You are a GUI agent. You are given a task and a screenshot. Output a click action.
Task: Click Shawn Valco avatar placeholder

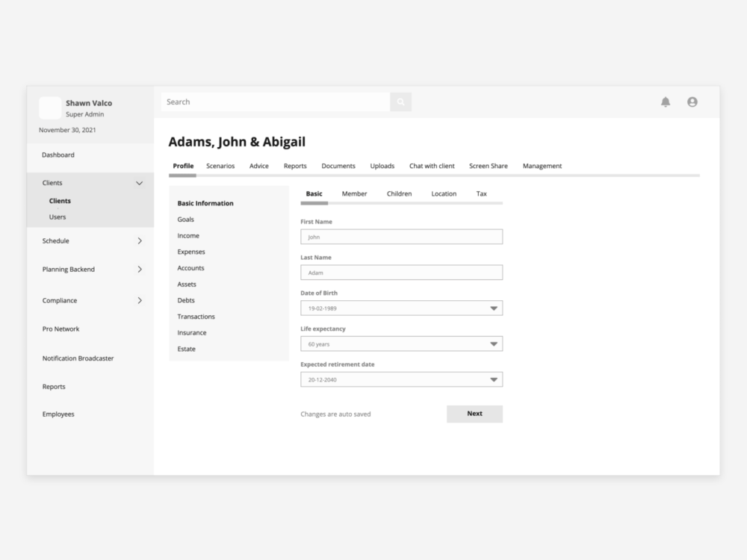point(50,108)
